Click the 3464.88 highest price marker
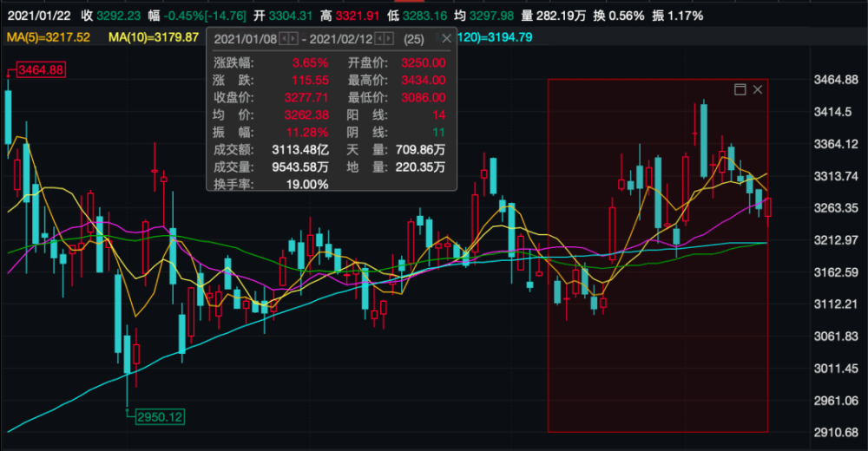 click(38, 70)
